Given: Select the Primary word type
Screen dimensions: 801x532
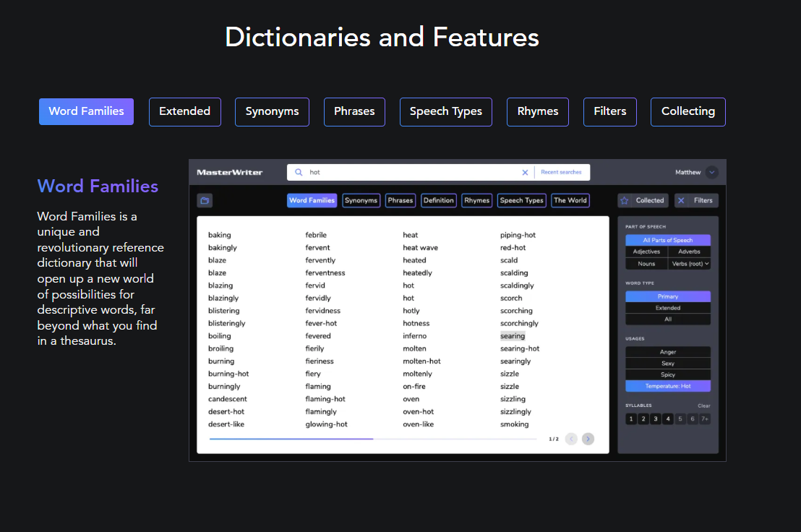Looking at the screenshot, I should [x=668, y=296].
